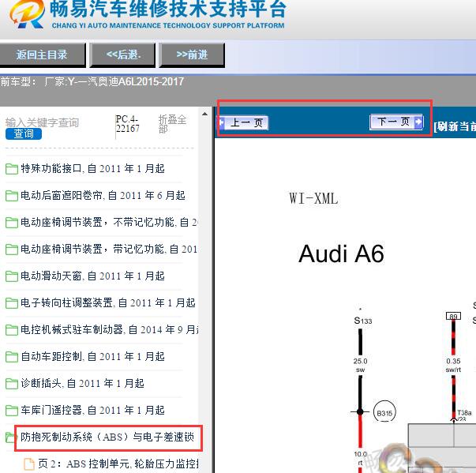
Task: Click the 25.0 sw wire label
Action: 360,366
